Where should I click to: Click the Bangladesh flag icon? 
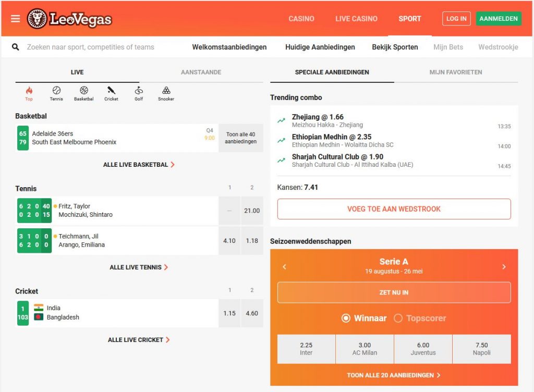pyautogui.click(x=39, y=317)
